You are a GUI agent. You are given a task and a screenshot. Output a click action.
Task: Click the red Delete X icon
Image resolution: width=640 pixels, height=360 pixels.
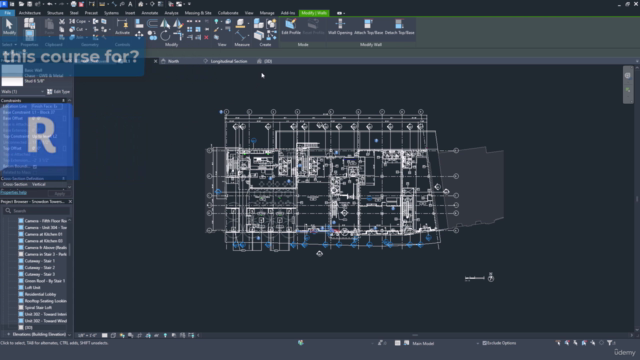tap(207, 38)
